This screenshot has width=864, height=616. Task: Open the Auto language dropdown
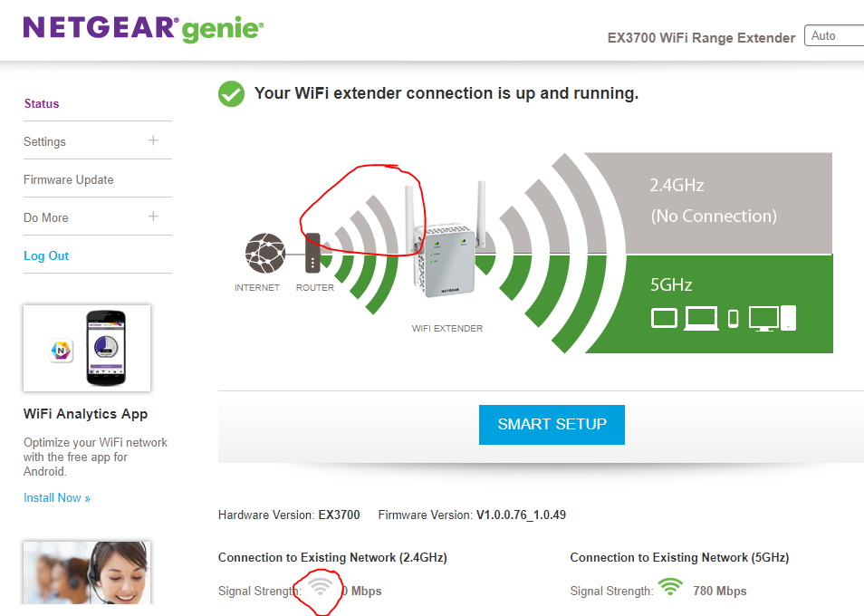pyautogui.click(x=834, y=36)
